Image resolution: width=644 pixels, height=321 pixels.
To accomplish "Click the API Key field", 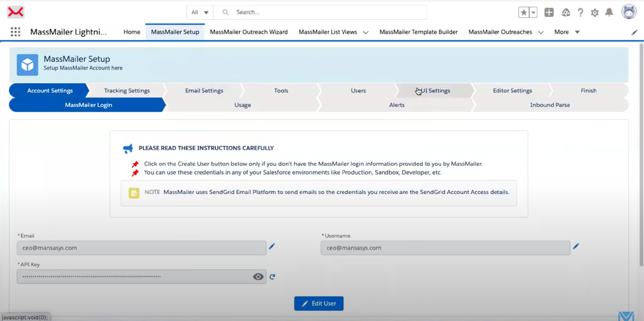I will coord(142,276).
